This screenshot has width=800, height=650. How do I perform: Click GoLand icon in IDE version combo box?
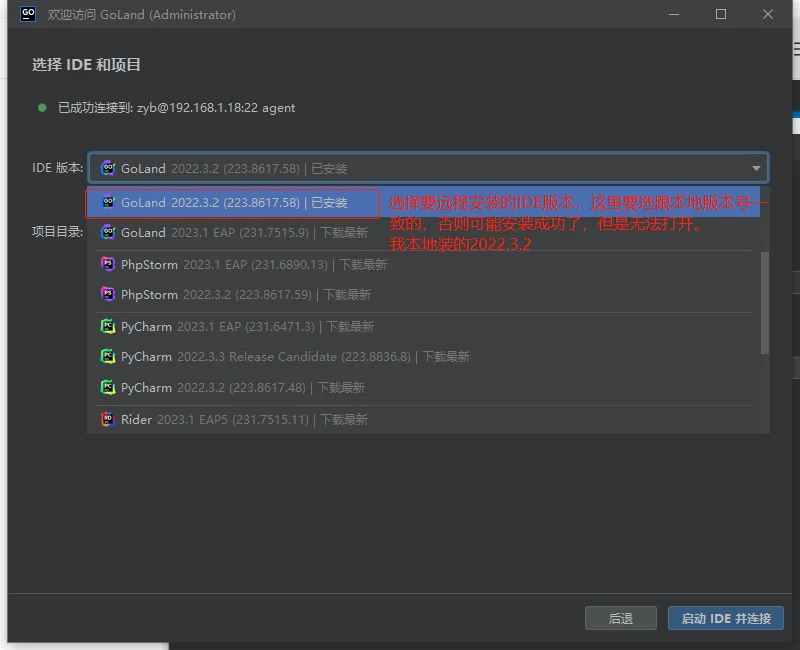[108, 168]
